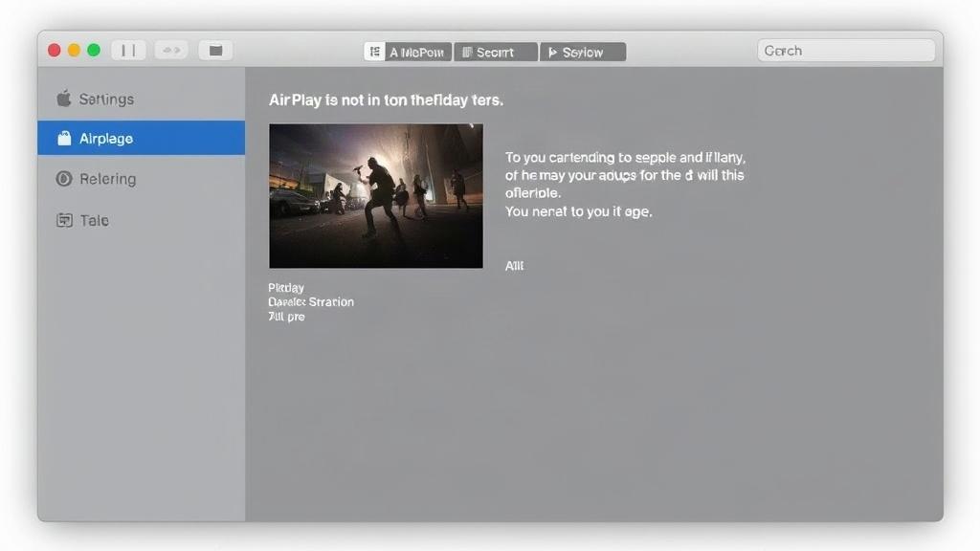Open Settings in the sidebar
This screenshot has width=980, height=551.
(142, 99)
